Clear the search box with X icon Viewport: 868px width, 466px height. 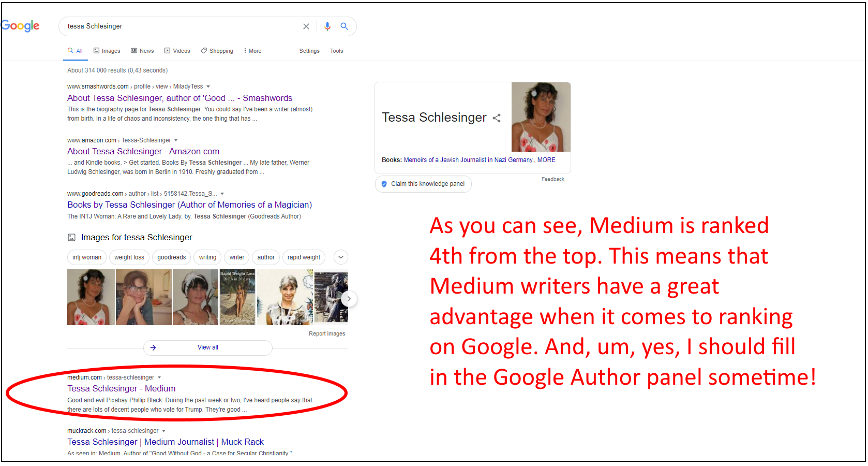click(306, 26)
